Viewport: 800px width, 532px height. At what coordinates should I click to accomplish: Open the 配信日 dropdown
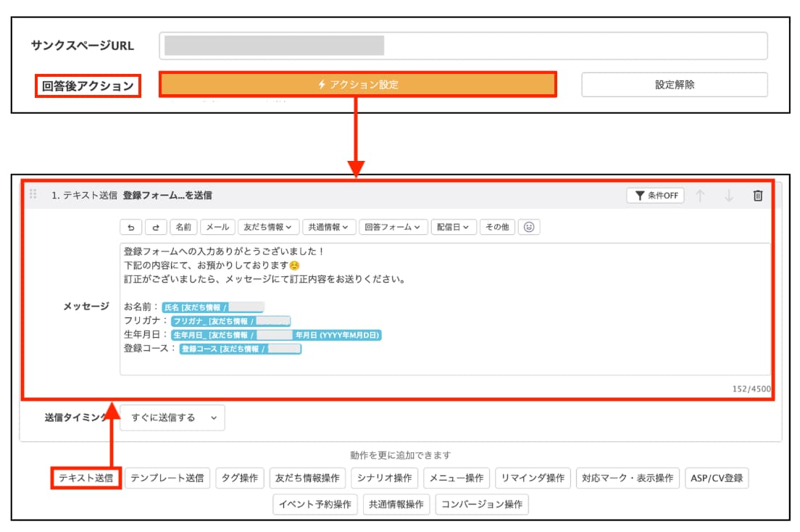455,226
